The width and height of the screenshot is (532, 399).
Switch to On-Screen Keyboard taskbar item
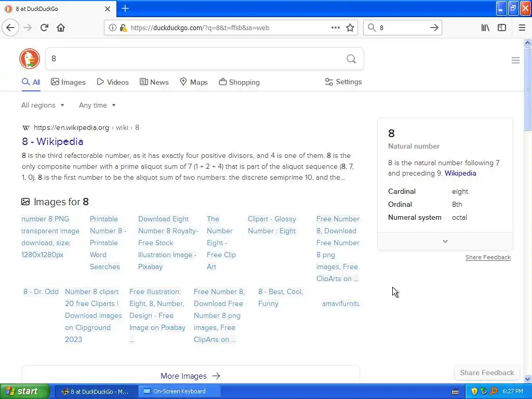coord(180,391)
